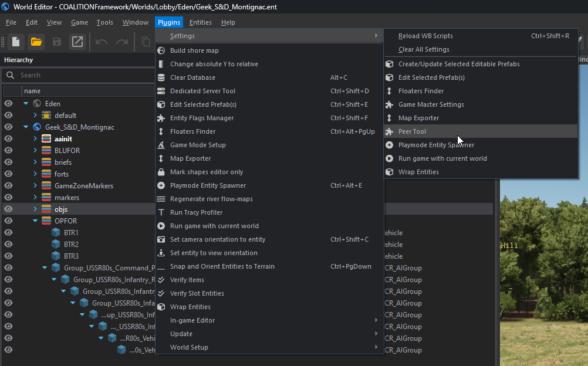Click the Hierarchy search field
Screen dimensions: 588x366
82,75
